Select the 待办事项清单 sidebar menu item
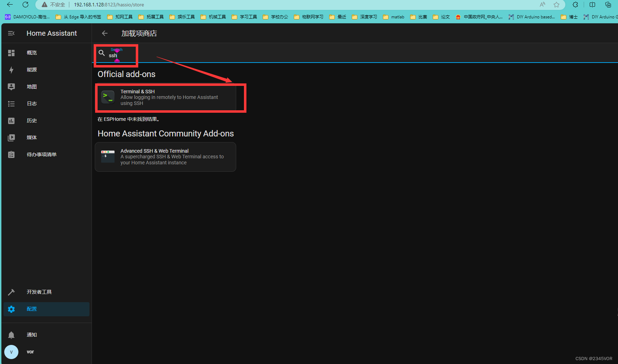The height and width of the screenshot is (364, 618). pos(46,154)
